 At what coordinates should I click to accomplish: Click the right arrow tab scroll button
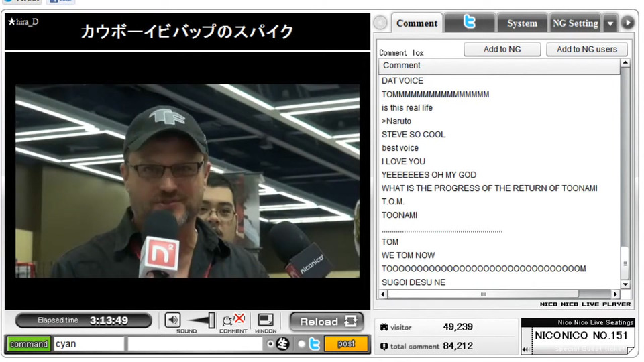[628, 23]
